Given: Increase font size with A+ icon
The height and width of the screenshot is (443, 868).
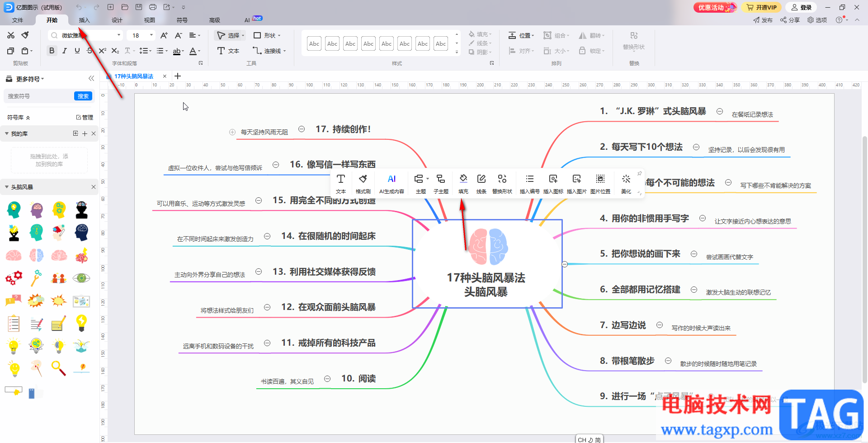Looking at the screenshot, I should 164,35.
